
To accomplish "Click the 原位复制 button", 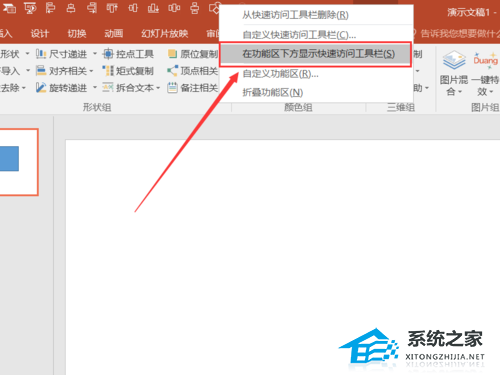I will click(x=192, y=54).
